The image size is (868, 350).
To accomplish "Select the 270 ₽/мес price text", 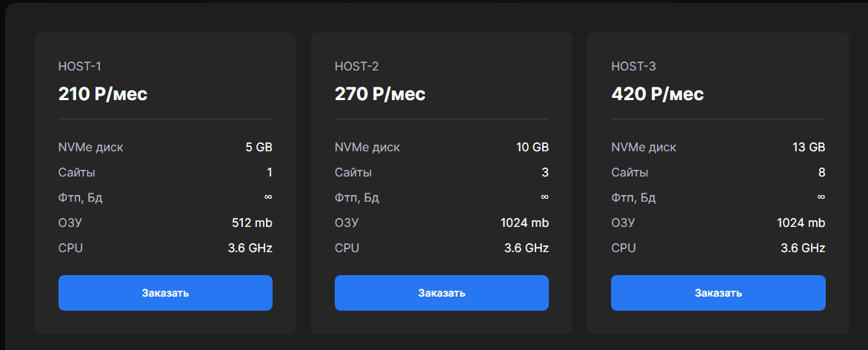I will (x=380, y=95).
